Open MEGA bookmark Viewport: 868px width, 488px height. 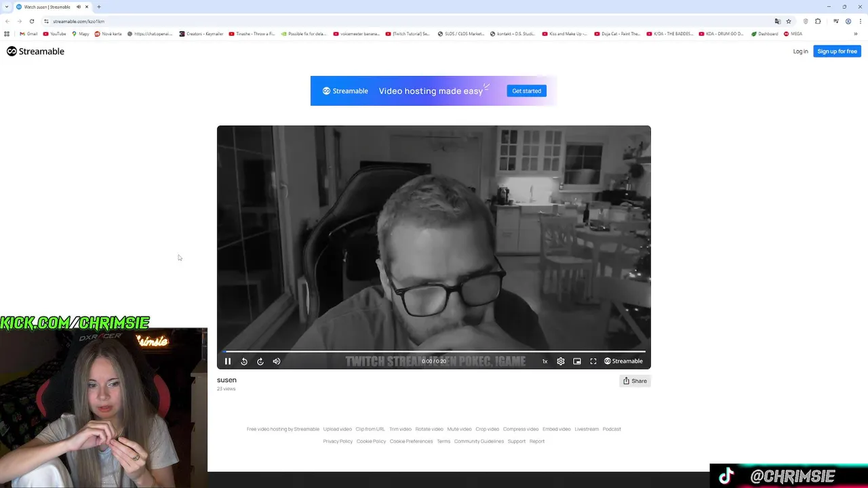point(793,34)
